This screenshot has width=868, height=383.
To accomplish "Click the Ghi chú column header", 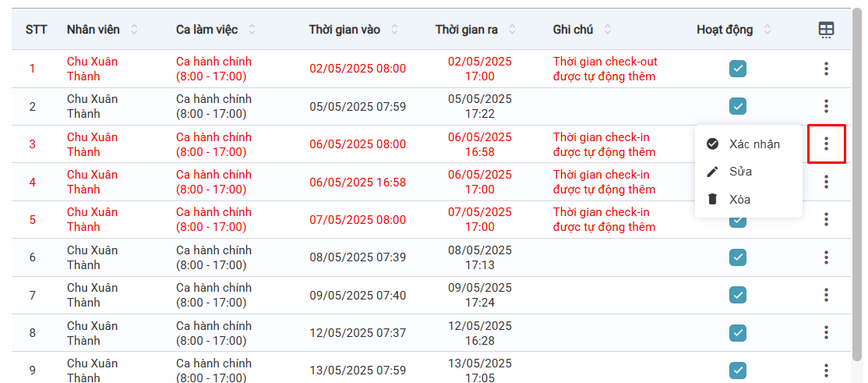I will coord(573,30).
